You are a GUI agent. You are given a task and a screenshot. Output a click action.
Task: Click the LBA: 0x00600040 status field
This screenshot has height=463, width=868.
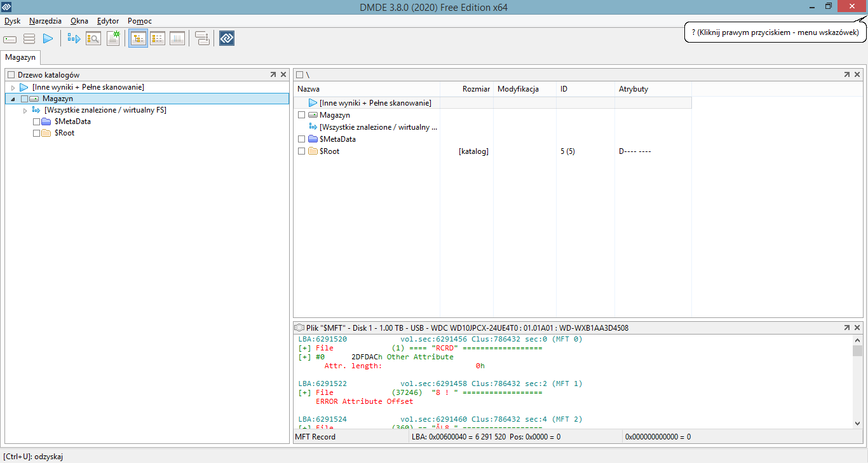[516, 437]
